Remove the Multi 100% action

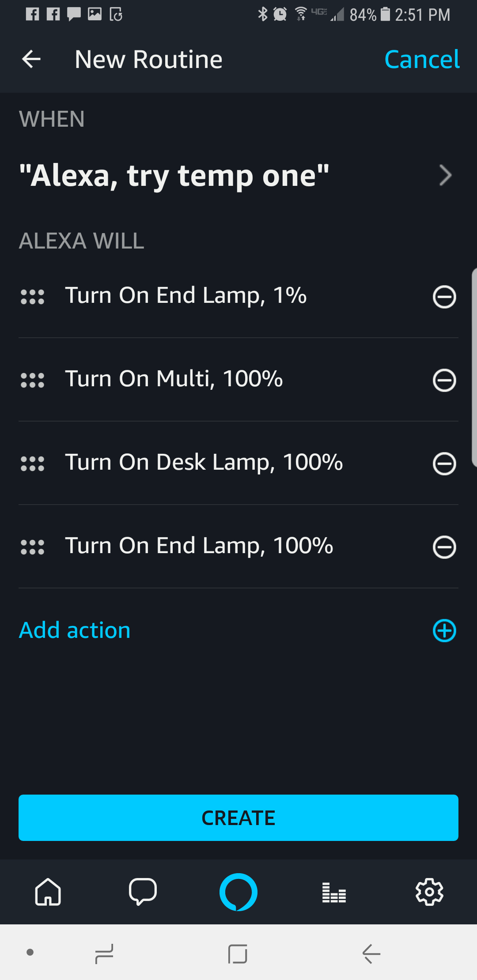(444, 380)
